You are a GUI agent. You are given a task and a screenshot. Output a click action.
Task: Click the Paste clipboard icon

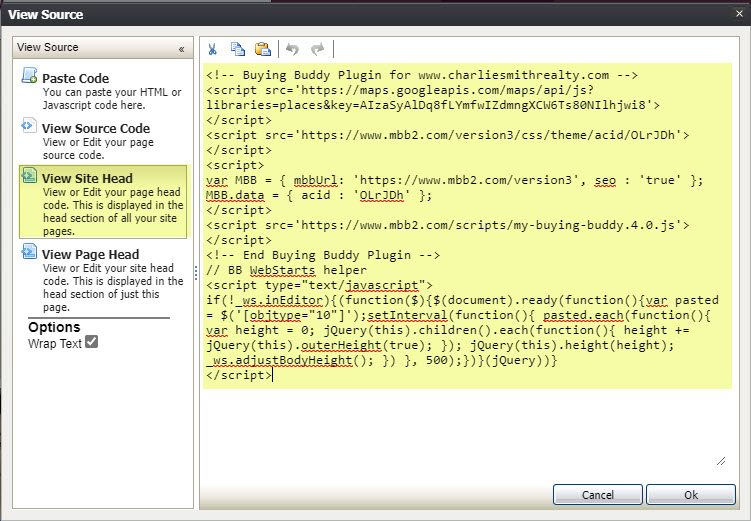tap(262, 49)
